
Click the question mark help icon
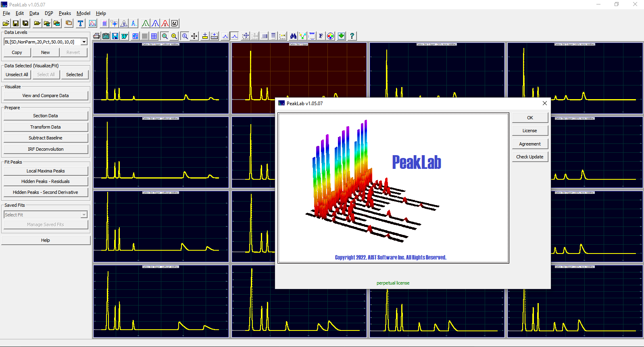click(352, 36)
